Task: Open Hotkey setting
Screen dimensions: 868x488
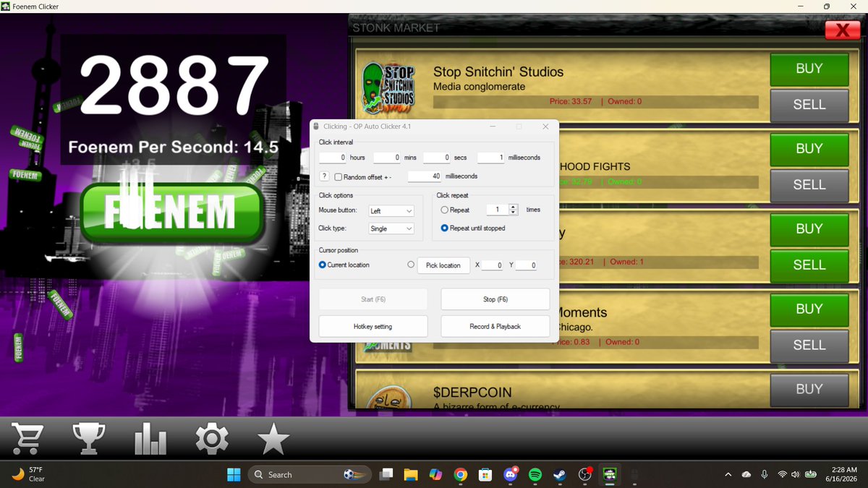Action: pos(373,326)
